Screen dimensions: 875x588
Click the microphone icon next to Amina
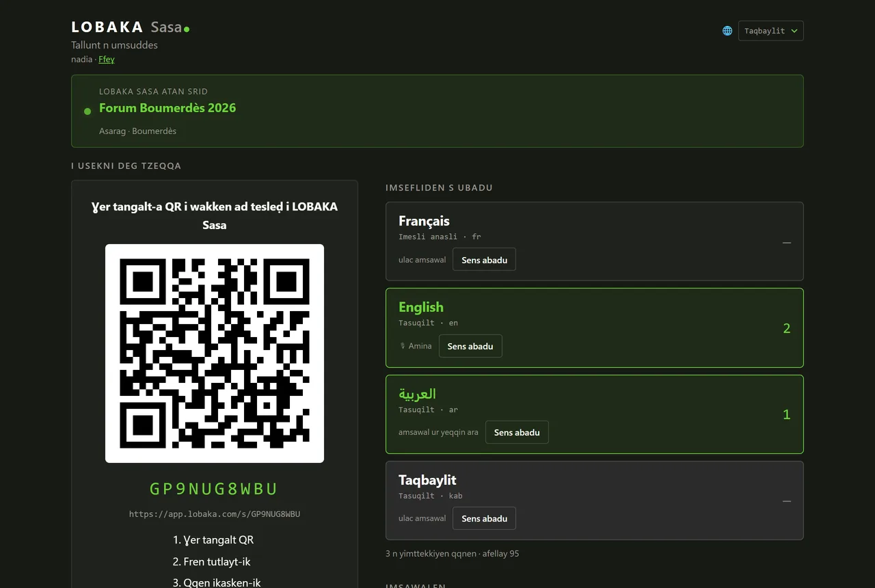pyautogui.click(x=403, y=346)
